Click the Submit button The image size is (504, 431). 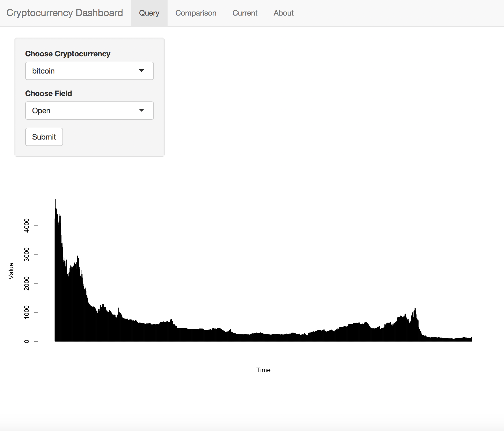pos(44,137)
